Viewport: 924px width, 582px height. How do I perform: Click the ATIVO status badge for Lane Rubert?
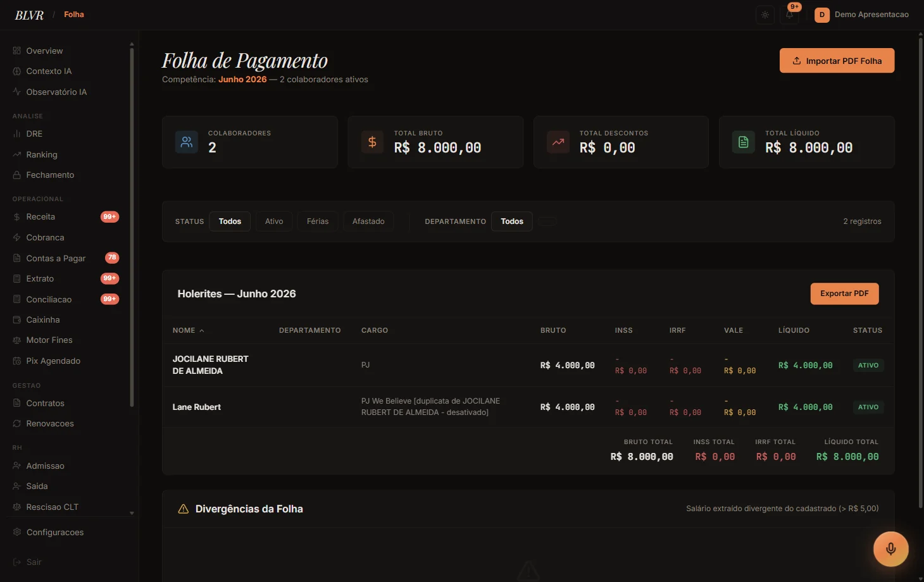[x=868, y=407]
